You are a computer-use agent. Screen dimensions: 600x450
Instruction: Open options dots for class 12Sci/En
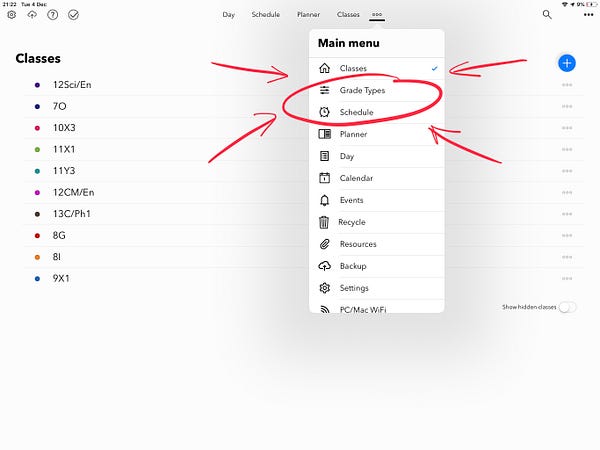567,85
